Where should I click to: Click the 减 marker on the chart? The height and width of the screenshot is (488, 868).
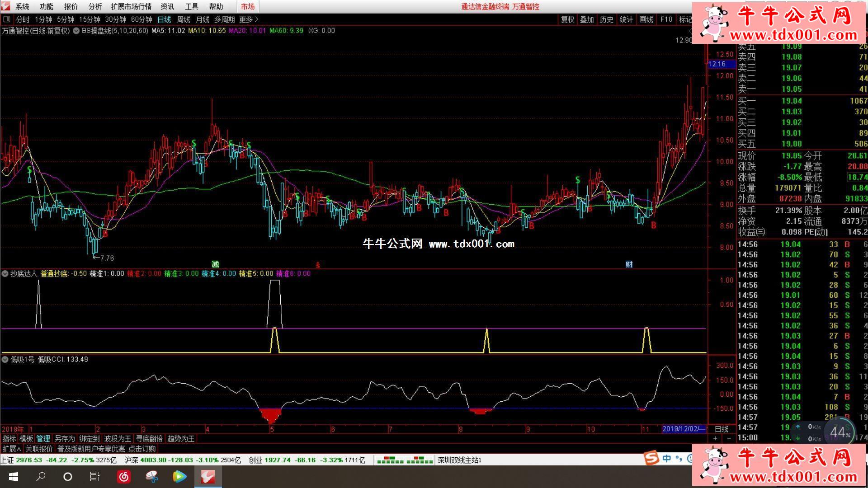click(216, 264)
